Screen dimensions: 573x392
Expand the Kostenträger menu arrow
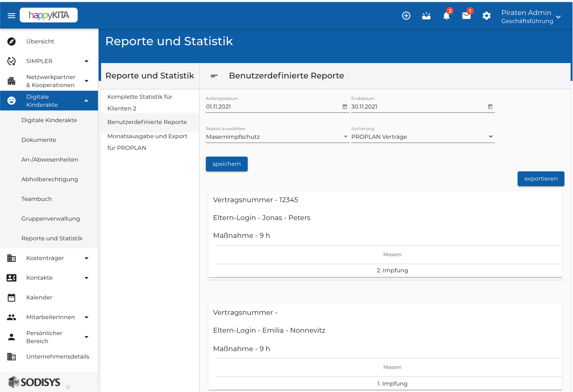87,258
